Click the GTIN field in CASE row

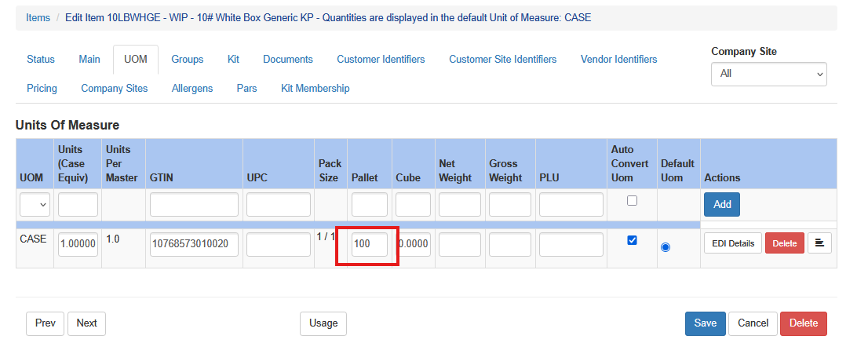pyautogui.click(x=194, y=244)
